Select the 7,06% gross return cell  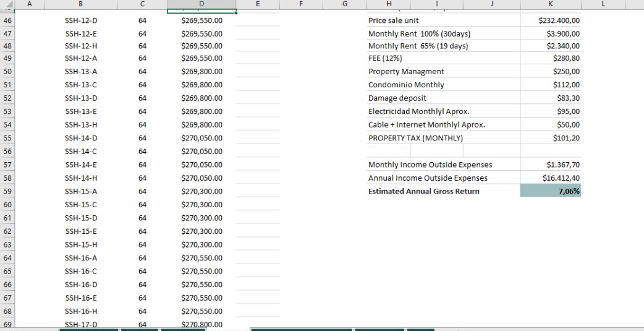[550, 191]
